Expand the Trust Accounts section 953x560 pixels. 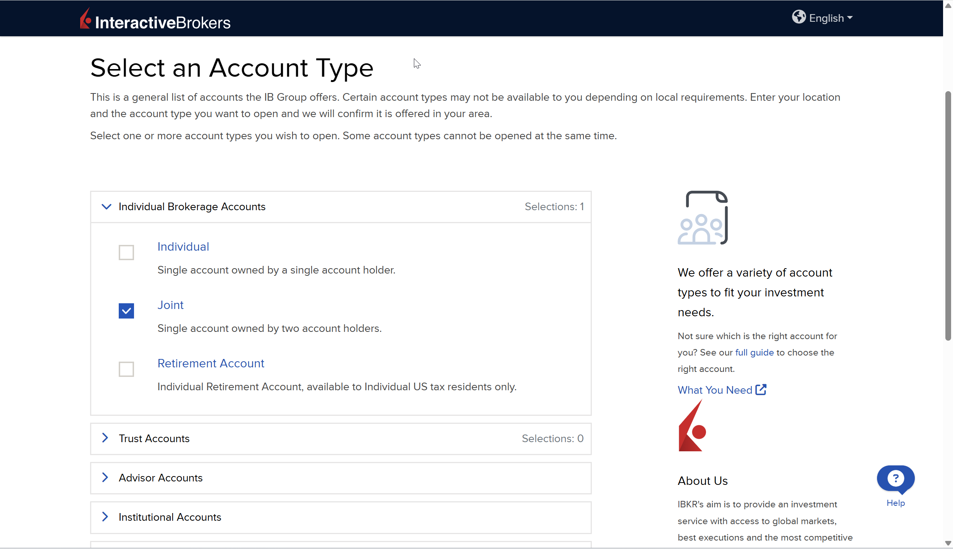154,439
